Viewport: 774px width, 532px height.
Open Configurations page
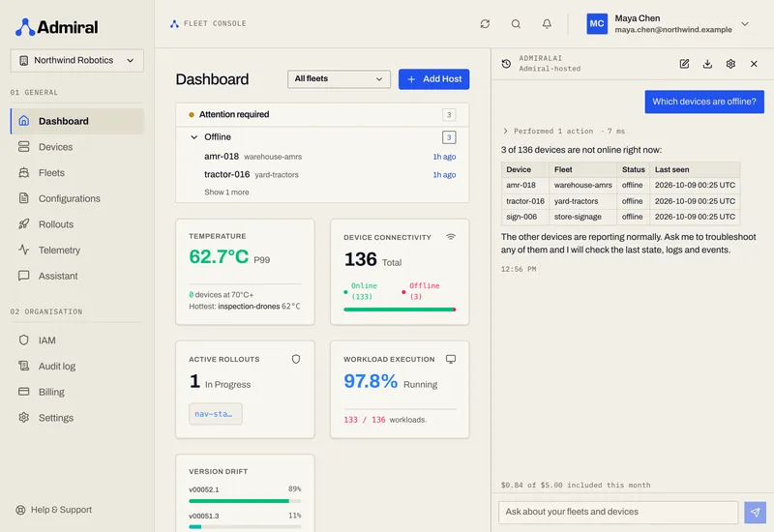pos(77,198)
